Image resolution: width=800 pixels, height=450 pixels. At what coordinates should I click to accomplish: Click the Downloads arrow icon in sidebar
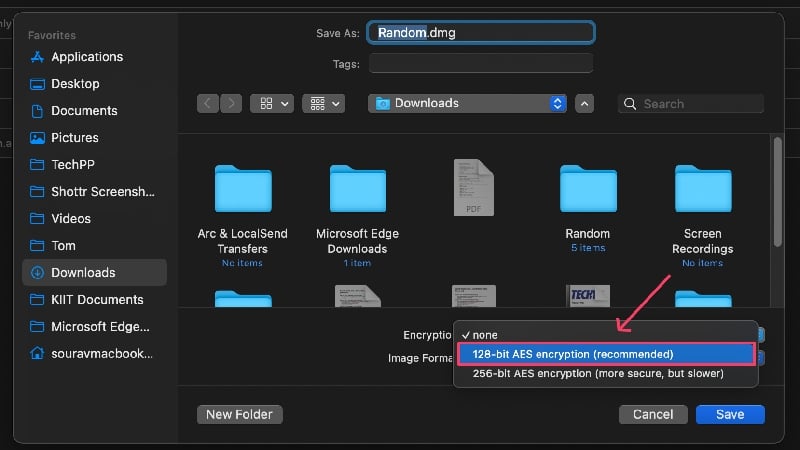point(37,273)
